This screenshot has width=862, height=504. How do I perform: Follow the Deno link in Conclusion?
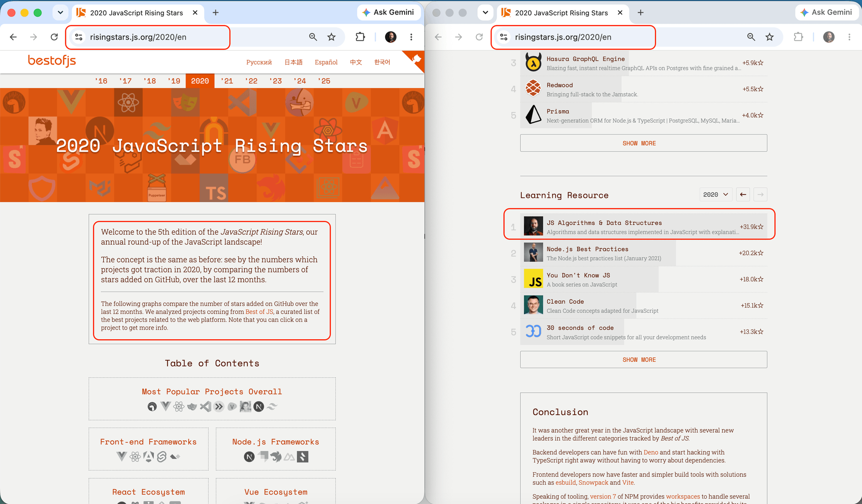click(x=651, y=452)
